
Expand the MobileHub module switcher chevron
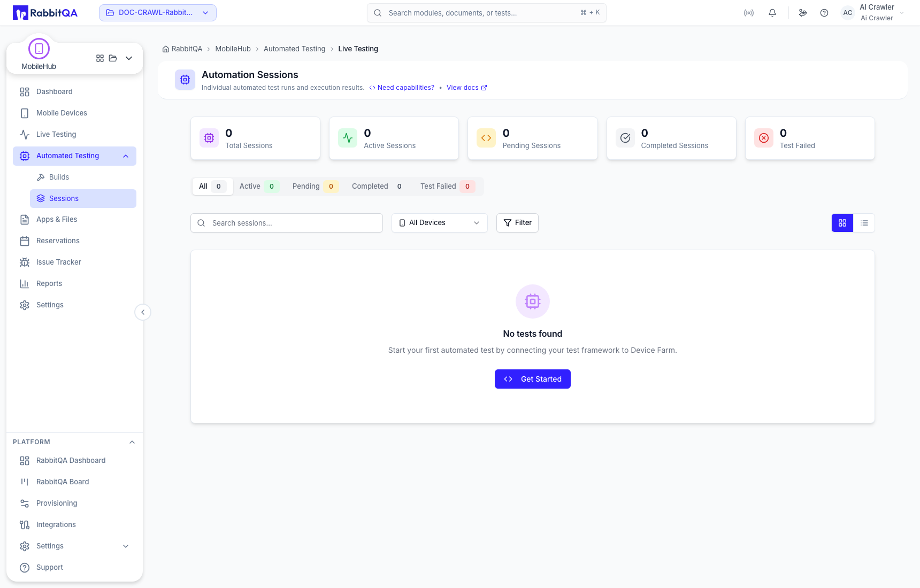[129, 58]
